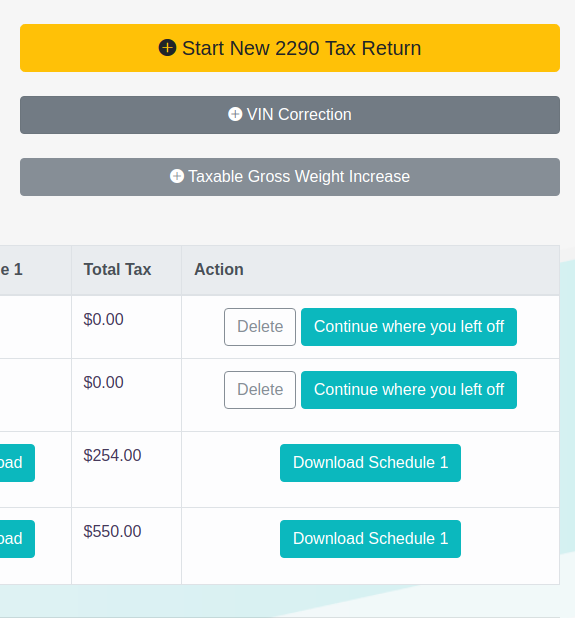The image size is (575, 618).
Task: Start New 2290 Tax Return
Action: click(290, 48)
